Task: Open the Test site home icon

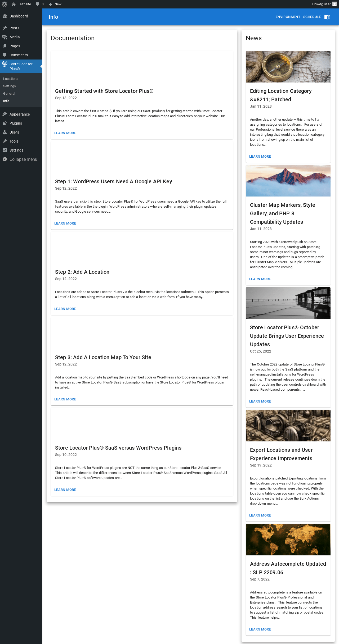Action: (x=14, y=4)
